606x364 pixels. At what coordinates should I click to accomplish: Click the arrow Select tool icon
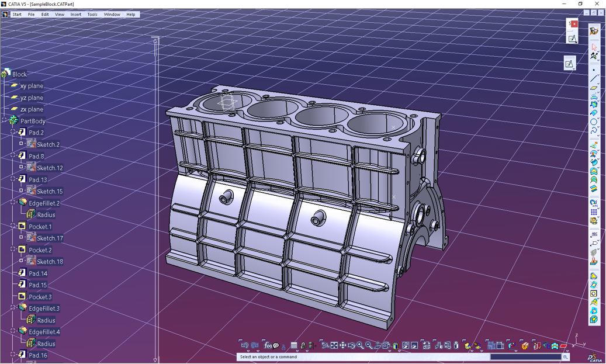594,47
